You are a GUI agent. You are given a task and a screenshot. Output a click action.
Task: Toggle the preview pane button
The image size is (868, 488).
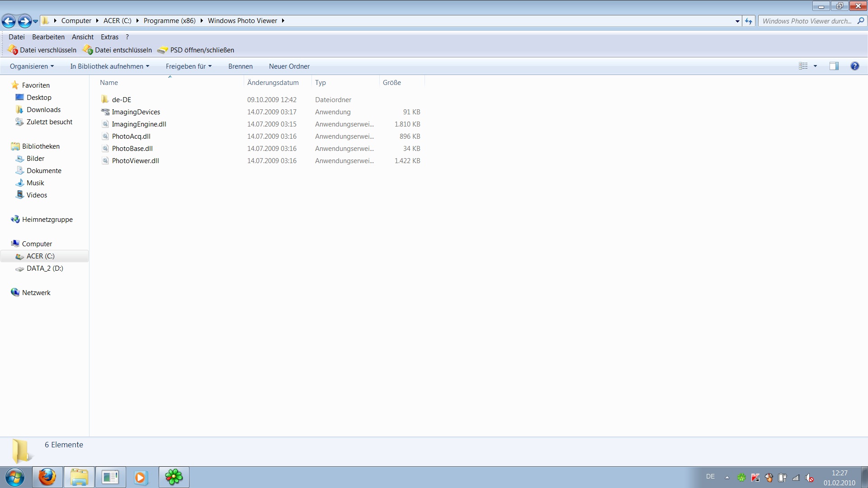pos(834,66)
